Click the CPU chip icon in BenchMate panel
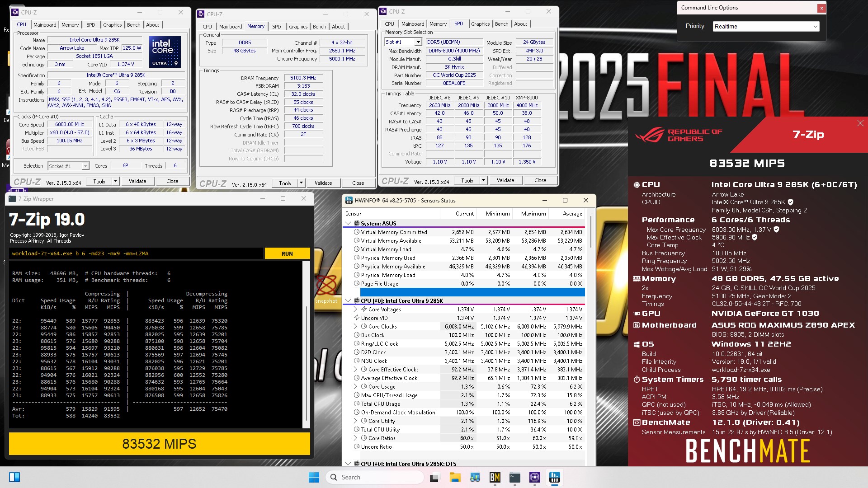This screenshot has width=868, height=488. [x=637, y=185]
